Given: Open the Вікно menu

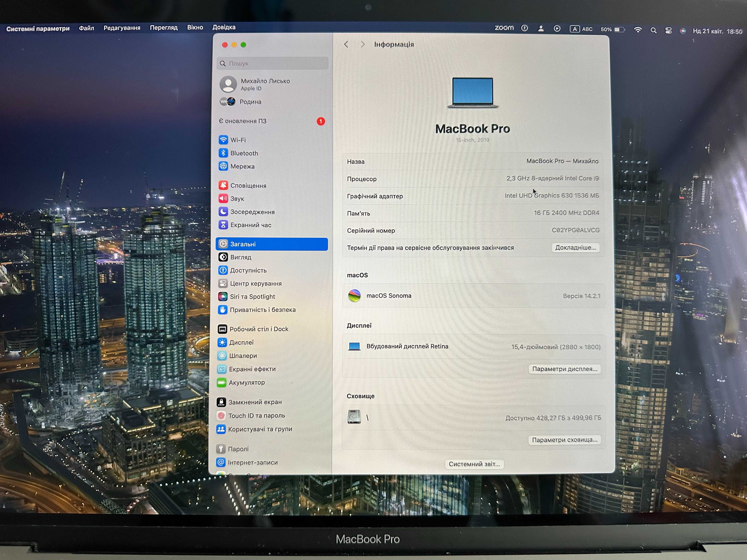Looking at the screenshot, I should 195,27.
